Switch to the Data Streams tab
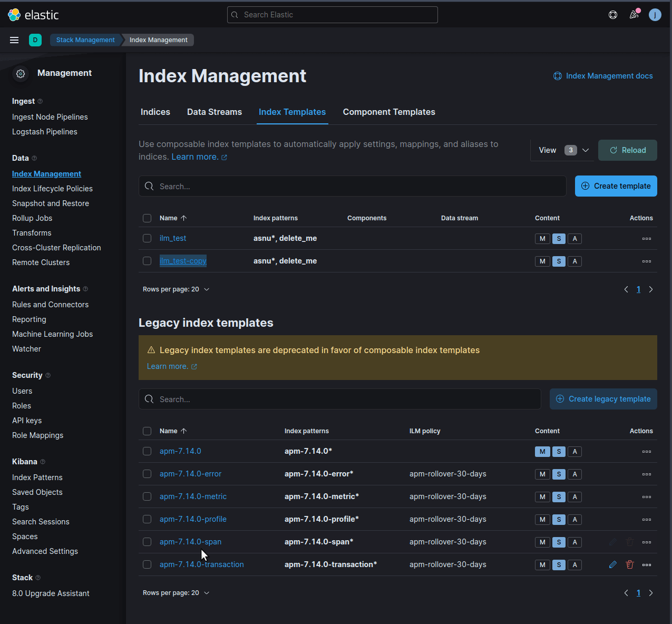This screenshot has height=624, width=672. pyautogui.click(x=214, y=112)
